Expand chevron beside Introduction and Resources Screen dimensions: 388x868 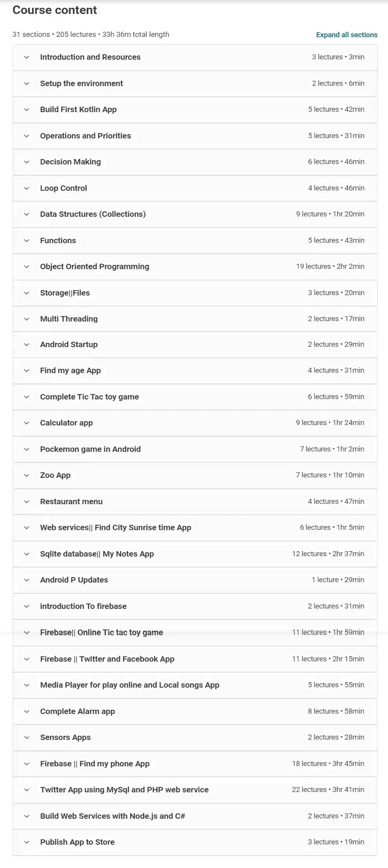click(27, 57)
